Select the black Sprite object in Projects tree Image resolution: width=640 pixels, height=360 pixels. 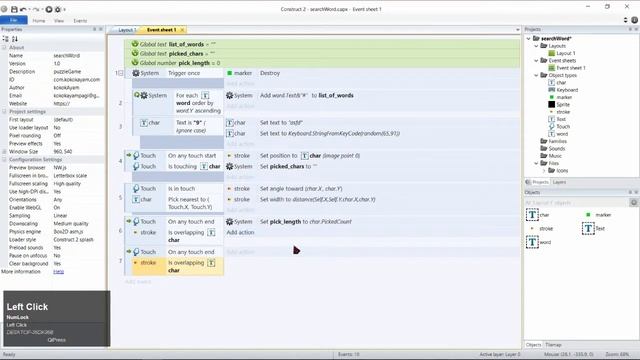559,104
